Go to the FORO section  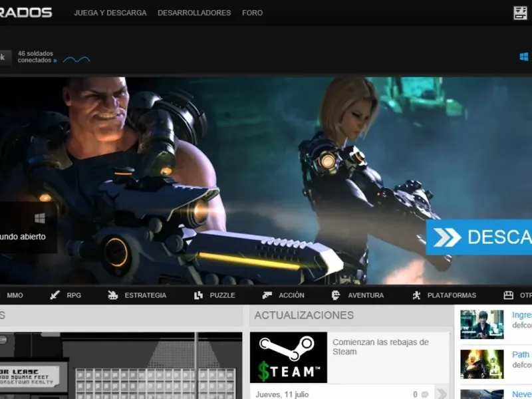253,13
